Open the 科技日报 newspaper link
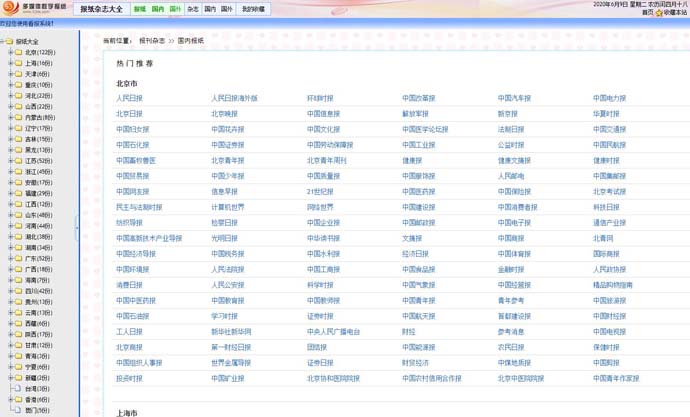The image size is (690, 417). [606, 207]
